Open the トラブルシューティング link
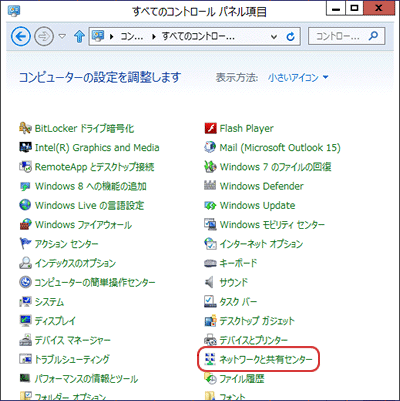Viewport: 400px width, 401px height. pos(72,359)
